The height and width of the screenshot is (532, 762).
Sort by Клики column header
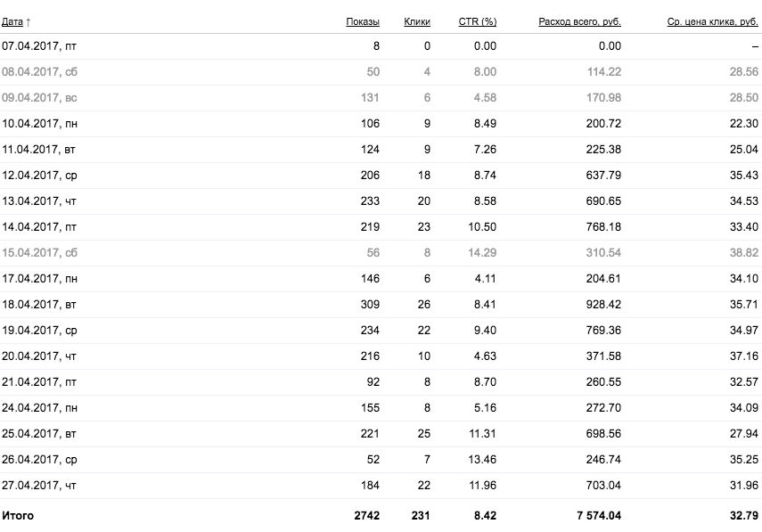(417, 22)
